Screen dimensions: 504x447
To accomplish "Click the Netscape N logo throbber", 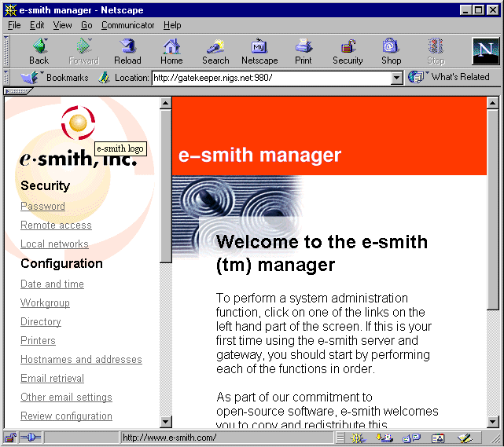I will click(485, 51).
